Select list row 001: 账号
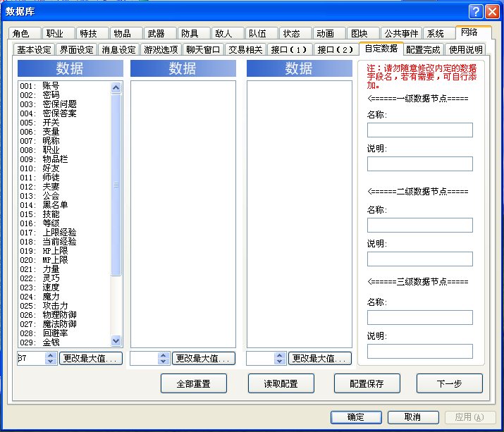This screenshot has height=432, width=504. coord(64,86)
